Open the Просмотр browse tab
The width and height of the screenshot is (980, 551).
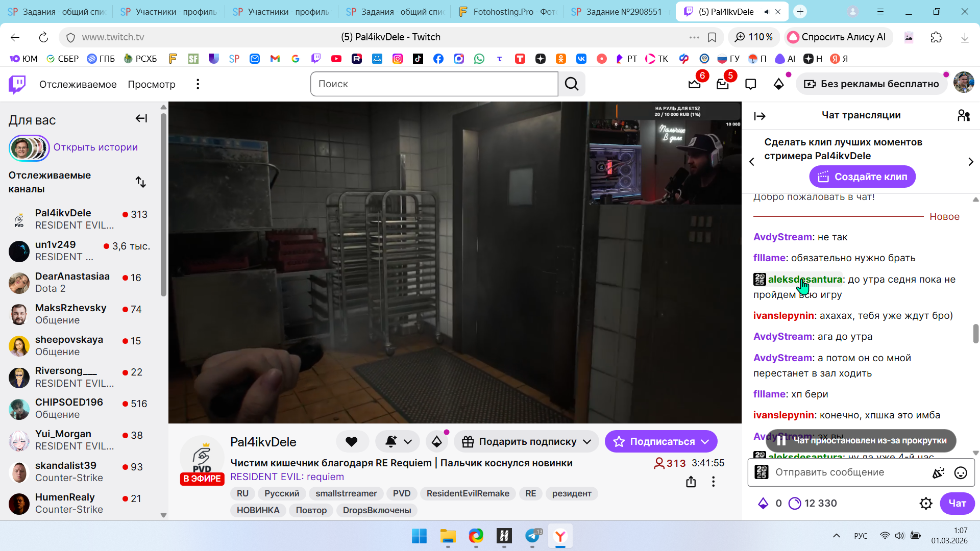click(x=152, y=84)
